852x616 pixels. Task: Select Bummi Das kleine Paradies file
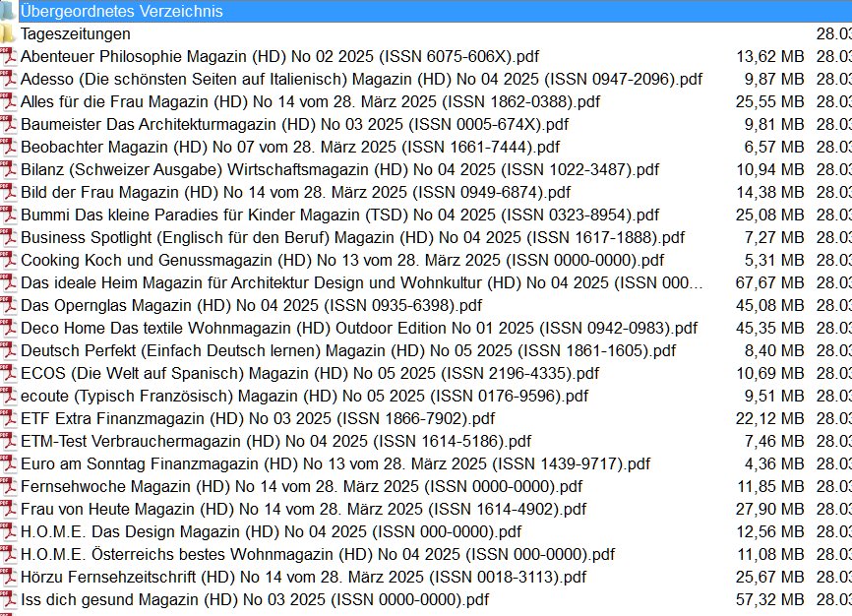click(x=339, y=215)
